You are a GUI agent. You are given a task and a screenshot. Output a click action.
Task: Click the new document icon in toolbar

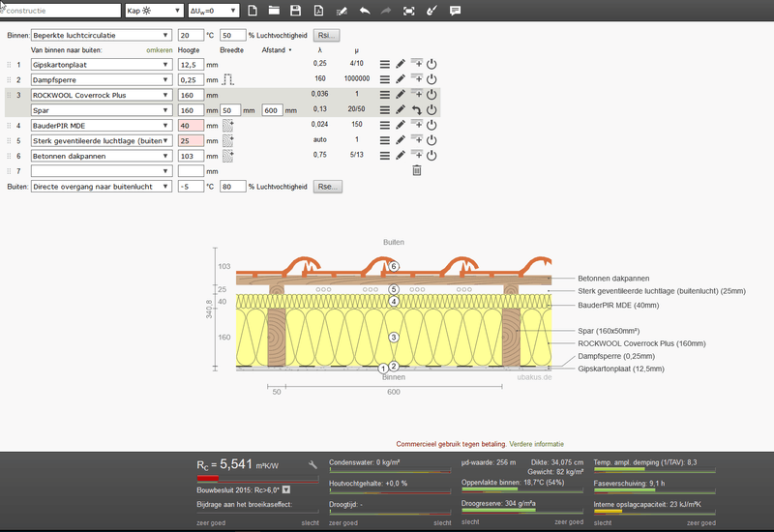pos(253,11)
